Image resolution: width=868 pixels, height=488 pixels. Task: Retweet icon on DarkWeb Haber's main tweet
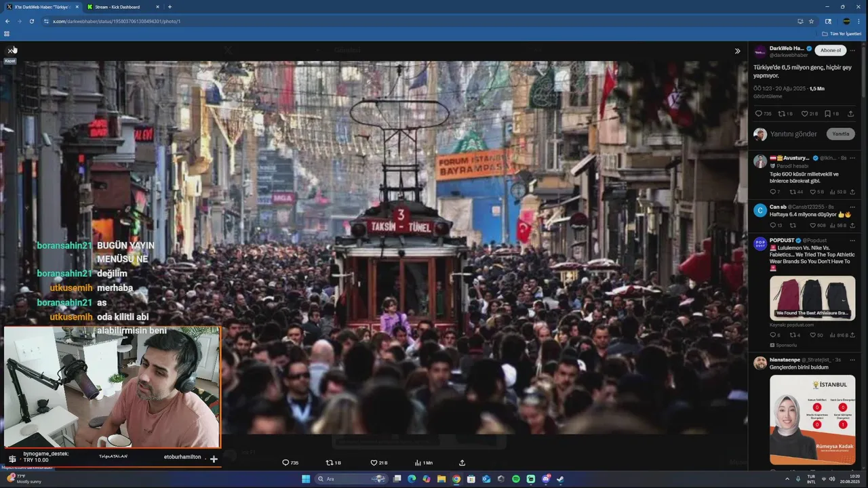tap(781, 114)
